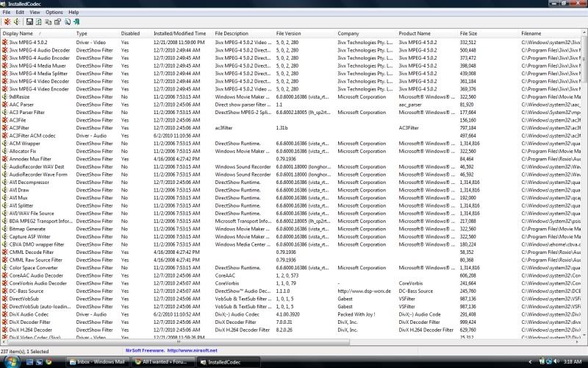The image size is (588, 368).
Task: Select the CBVA DMO wrapper filter row
Action: (290, 244)
